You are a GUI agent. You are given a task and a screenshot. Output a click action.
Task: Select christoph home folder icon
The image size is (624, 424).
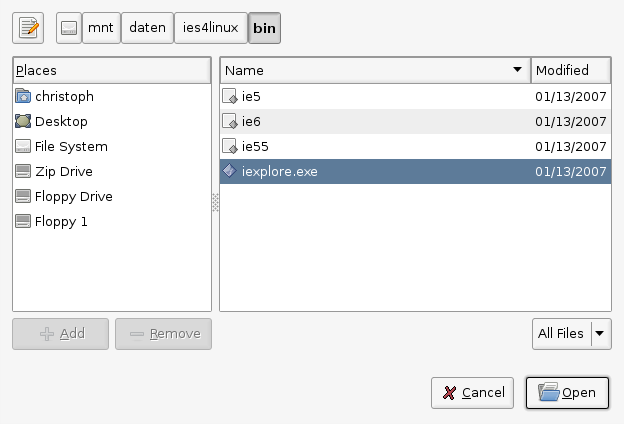tap(23, 96)
